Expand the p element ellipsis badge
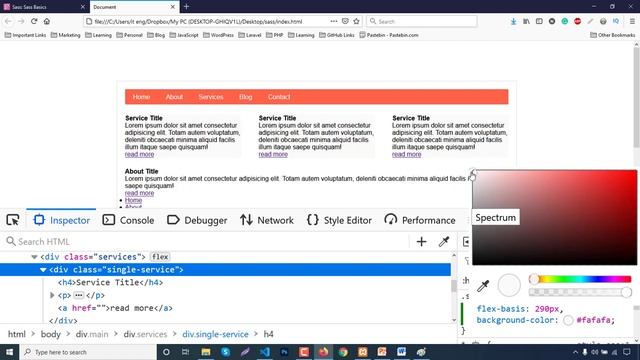Viewport: 640px width, 360px height. click(79, 295)
